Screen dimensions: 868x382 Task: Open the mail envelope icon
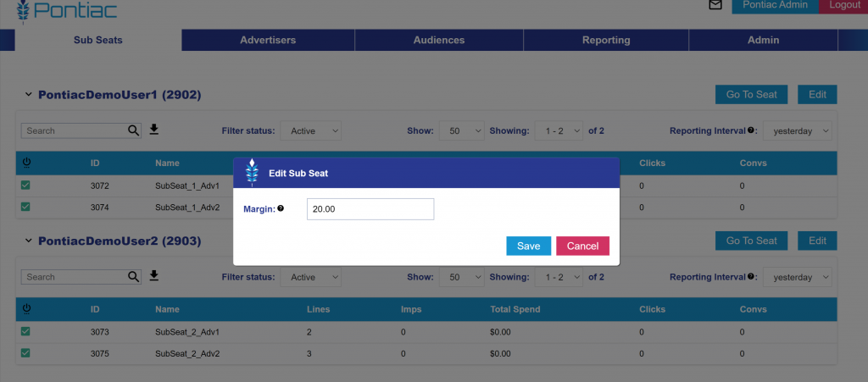[715, 5]
